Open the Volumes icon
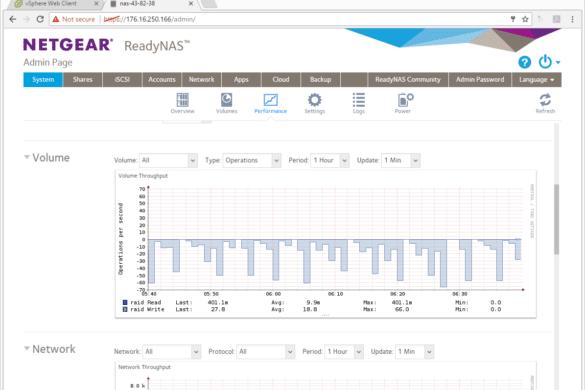The height and width of the screenshot is (390, 585). pos(226,100)
